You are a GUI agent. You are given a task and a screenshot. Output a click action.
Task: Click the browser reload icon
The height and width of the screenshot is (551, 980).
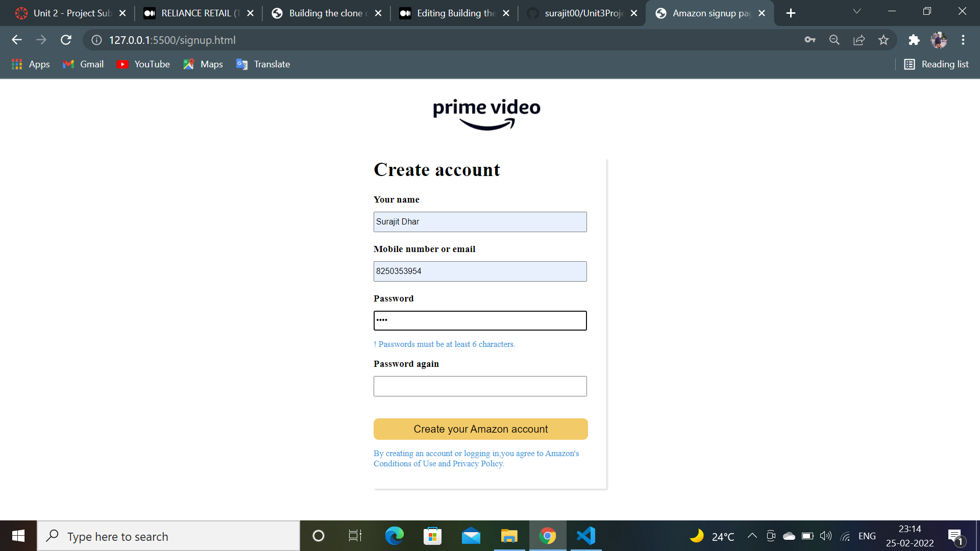tap(66, 40)
